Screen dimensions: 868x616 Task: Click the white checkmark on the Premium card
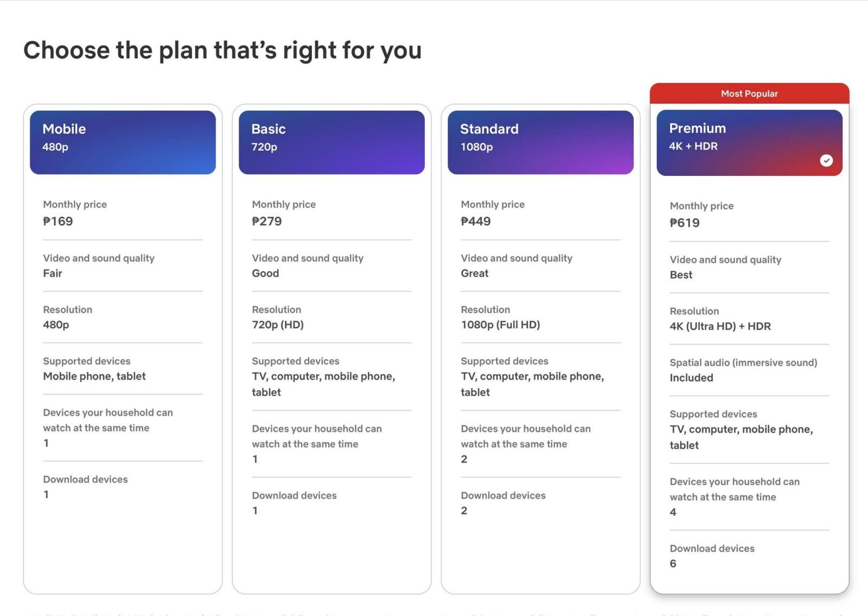[826, 160]
